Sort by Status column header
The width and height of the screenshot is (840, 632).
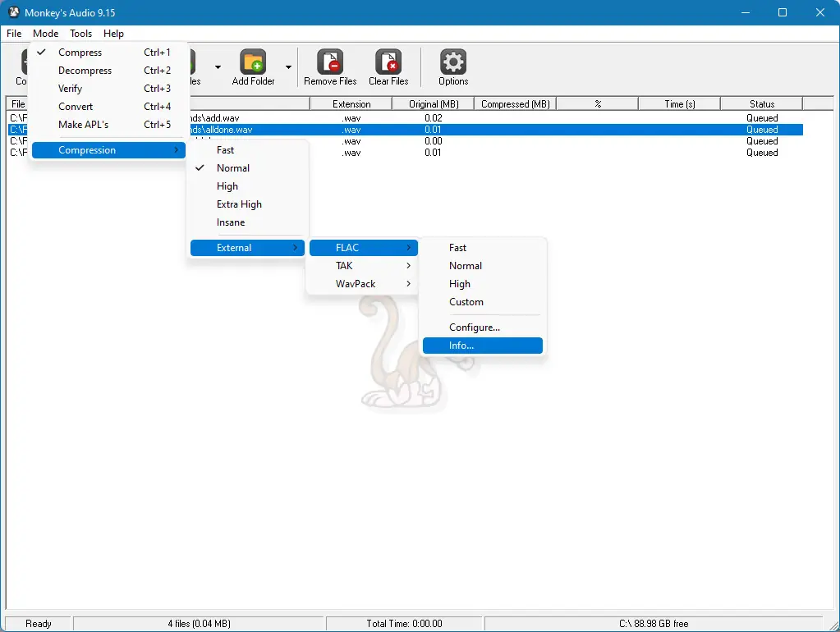pyautogui.click(x=762, y=104)
